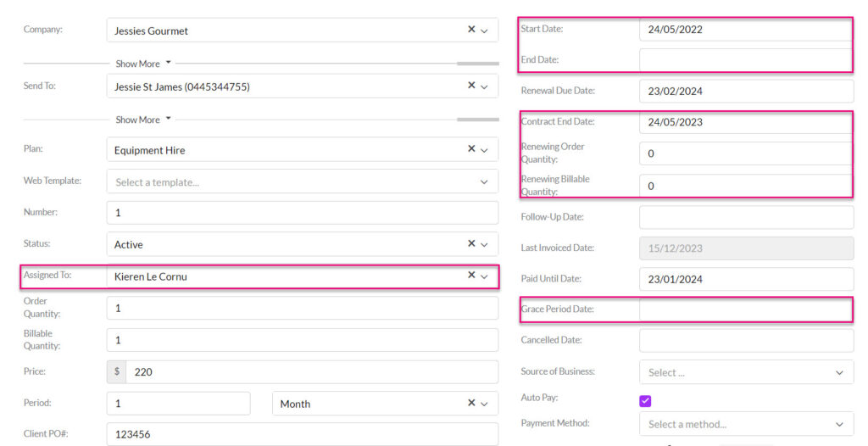
Task: Open the Plan dropdown chevron
Action: 484,150
